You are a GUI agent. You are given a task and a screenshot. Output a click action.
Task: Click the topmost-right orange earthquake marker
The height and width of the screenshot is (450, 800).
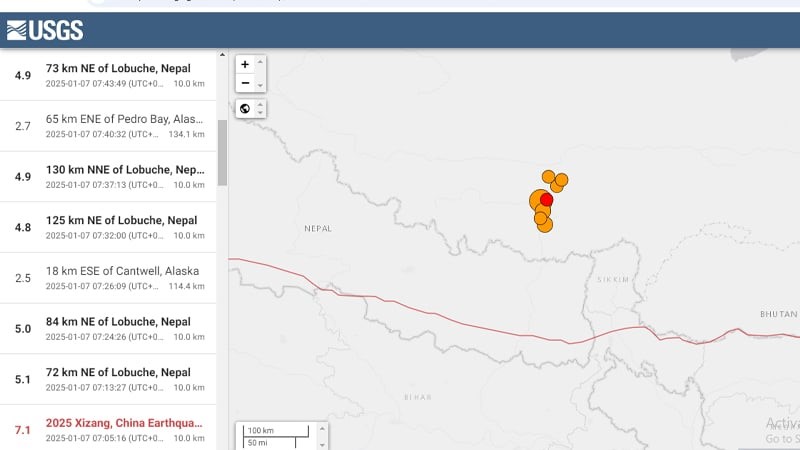click(562, 180)
